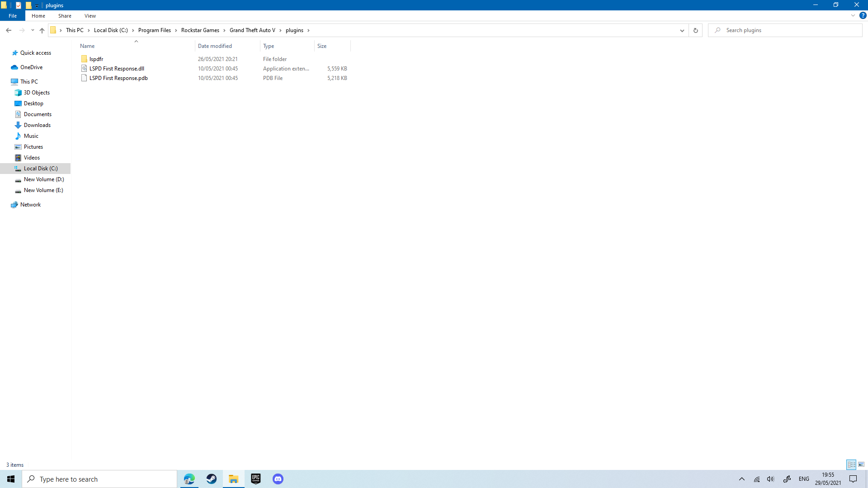Open the address bar history dropdown

click(x=682, y=30)
